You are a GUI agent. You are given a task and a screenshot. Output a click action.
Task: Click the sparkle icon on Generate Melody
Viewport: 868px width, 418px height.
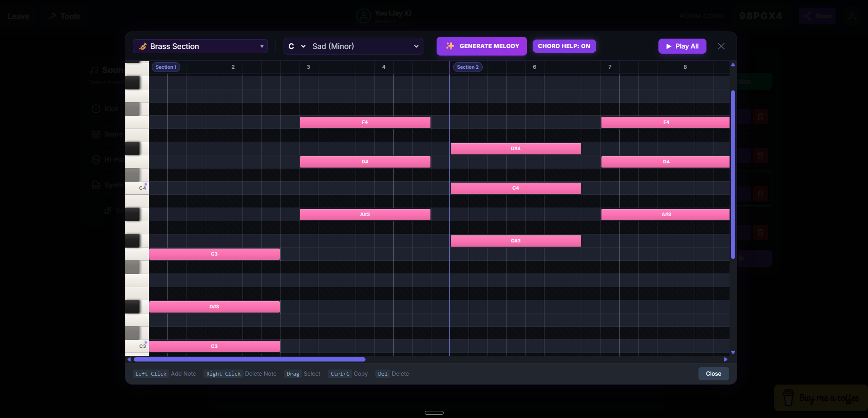450,46
